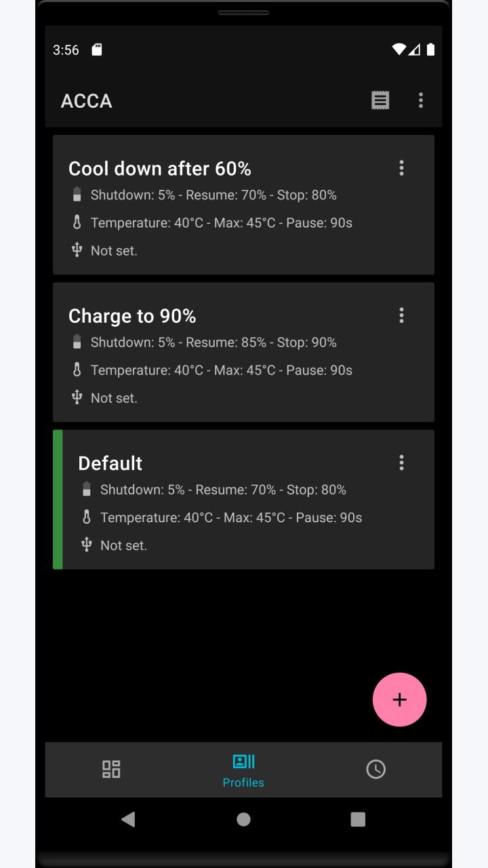The image size is (488, 868).
Task: Open the Profiles tab
Action: click(x=243, y=770)
